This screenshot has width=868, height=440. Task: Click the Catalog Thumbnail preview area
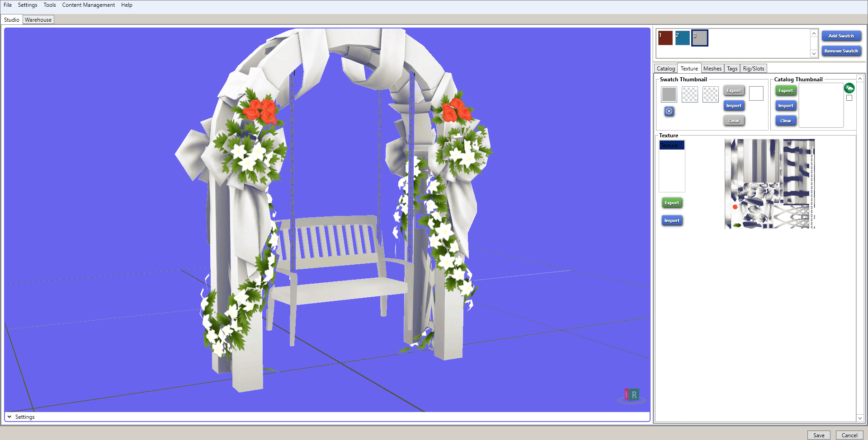click(821, 105)
